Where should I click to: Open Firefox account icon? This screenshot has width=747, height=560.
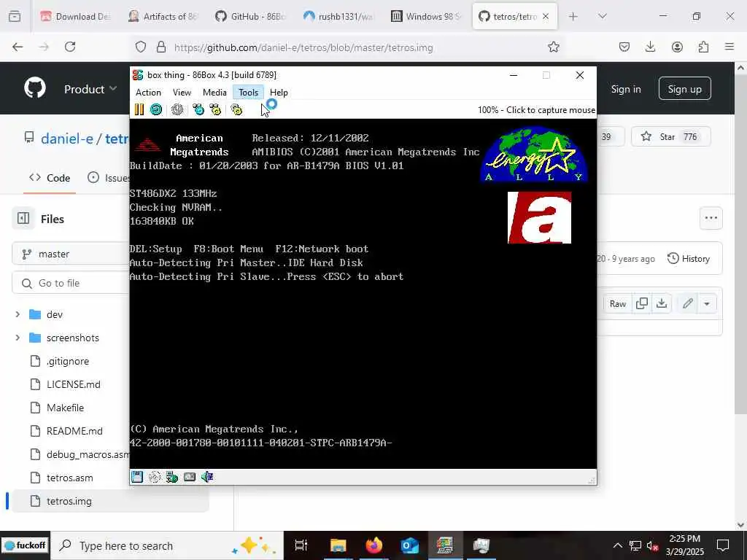click(677, 47)
